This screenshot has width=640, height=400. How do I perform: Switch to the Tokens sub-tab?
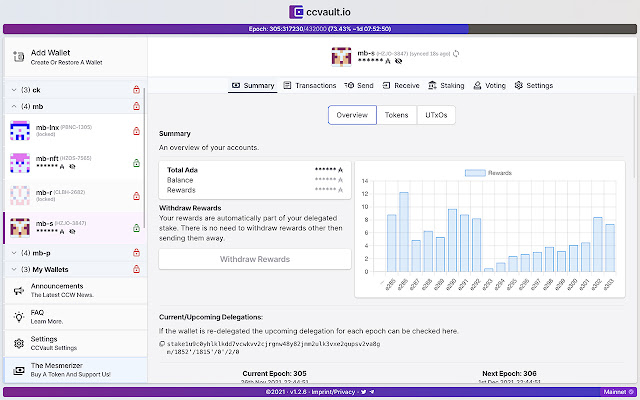point(396,115)
